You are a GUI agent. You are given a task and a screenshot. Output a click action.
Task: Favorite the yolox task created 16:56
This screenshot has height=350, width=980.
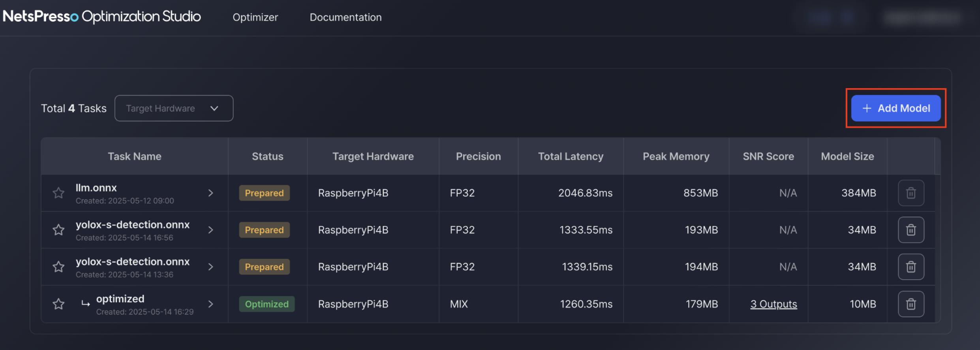[x=58, y=230]
